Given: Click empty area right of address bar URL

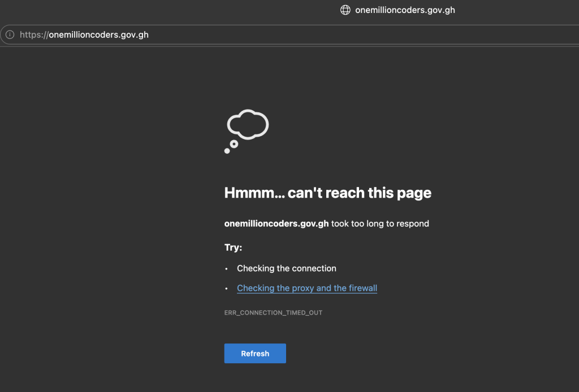Looking at the screenshot, I should [x=368, y=35].
